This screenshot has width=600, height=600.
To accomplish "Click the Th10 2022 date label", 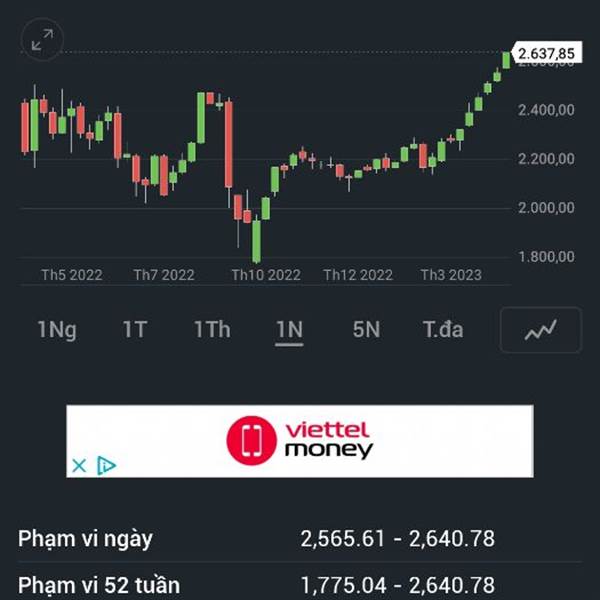I will [266, 275].
